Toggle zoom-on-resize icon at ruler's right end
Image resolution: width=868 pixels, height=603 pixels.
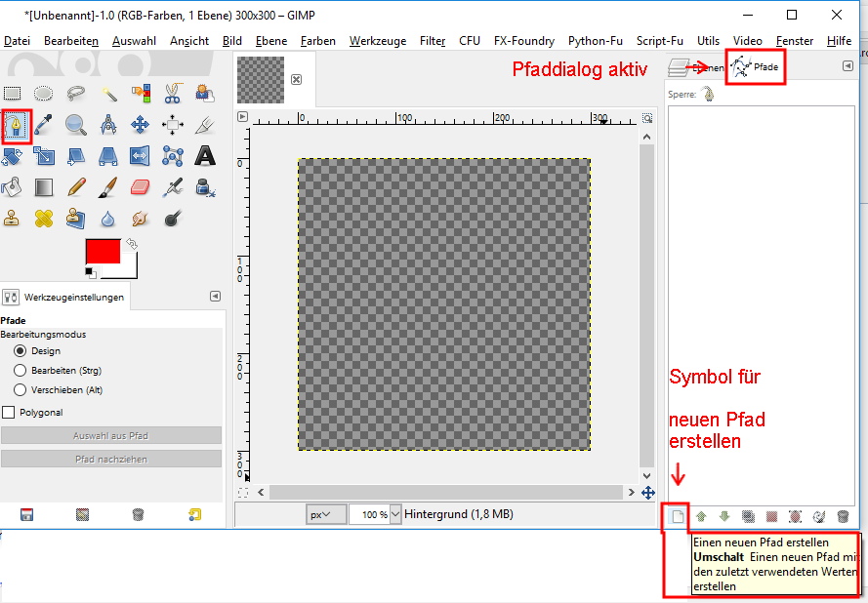647,118
